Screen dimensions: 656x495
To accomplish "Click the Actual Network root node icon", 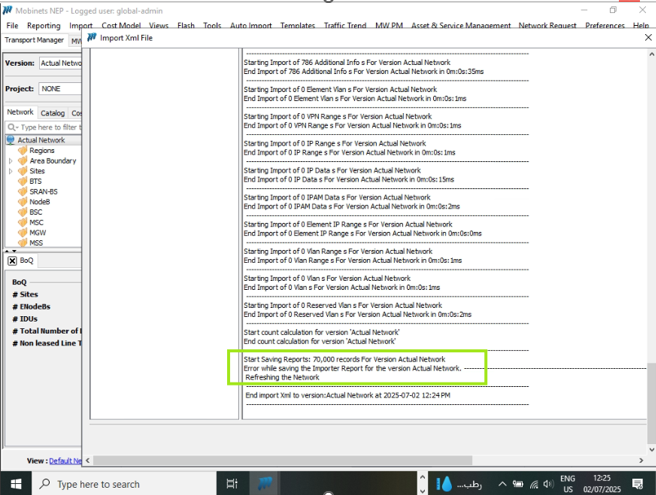I will [x=10, y=140].
